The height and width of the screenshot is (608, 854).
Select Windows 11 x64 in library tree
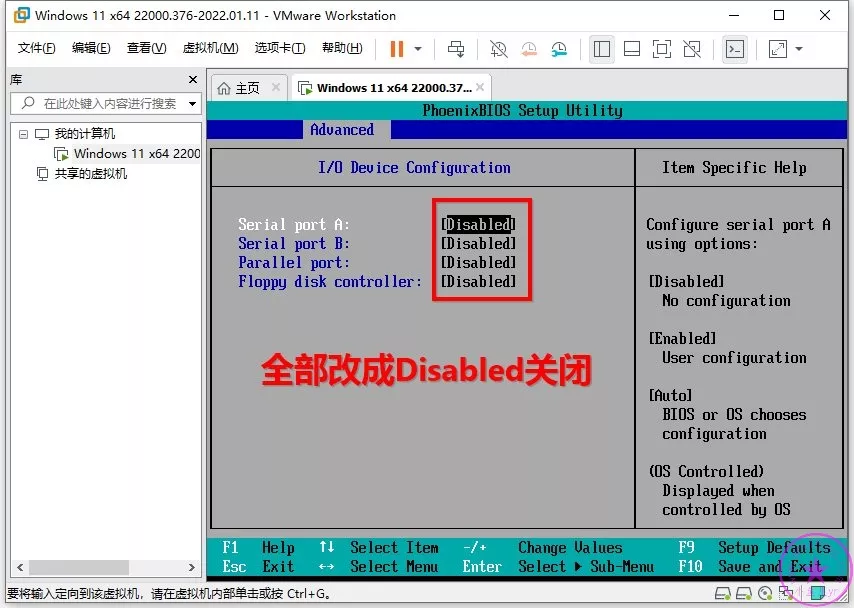click(x=136, y=154)
